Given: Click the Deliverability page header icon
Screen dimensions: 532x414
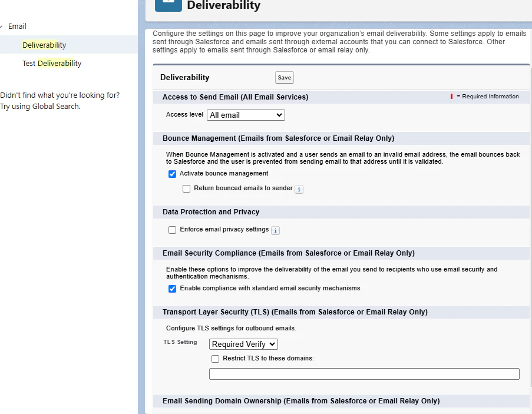Looking at the screenshot, I should (168, 5).
